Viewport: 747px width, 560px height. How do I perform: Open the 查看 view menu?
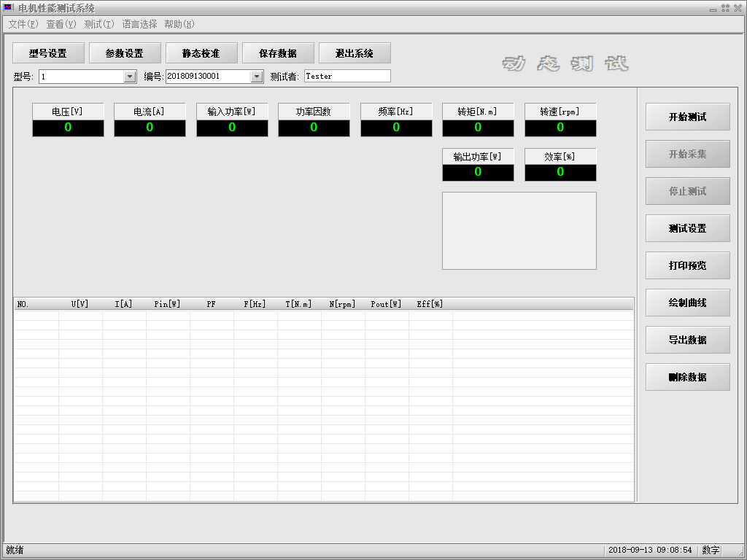click(61, 24)
